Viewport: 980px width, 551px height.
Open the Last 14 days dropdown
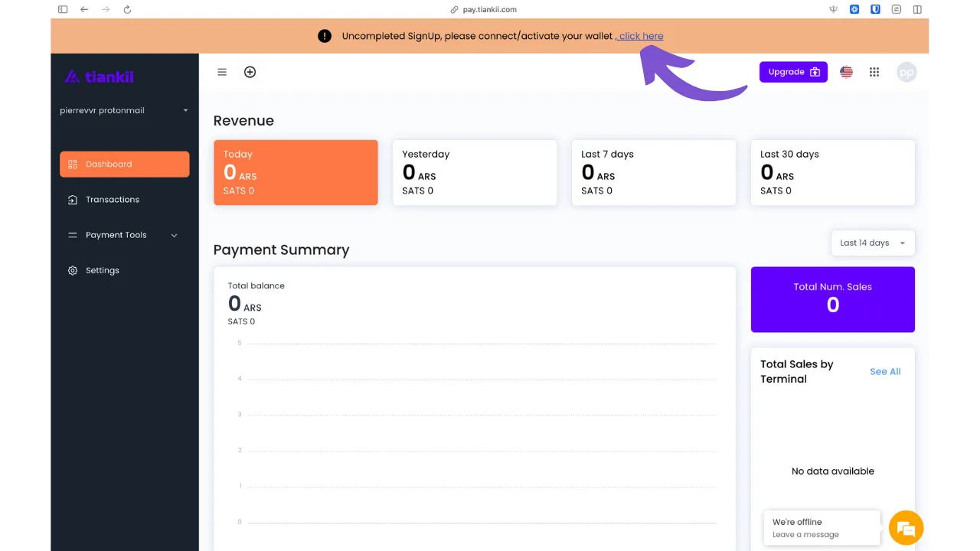tap(872, 243)
